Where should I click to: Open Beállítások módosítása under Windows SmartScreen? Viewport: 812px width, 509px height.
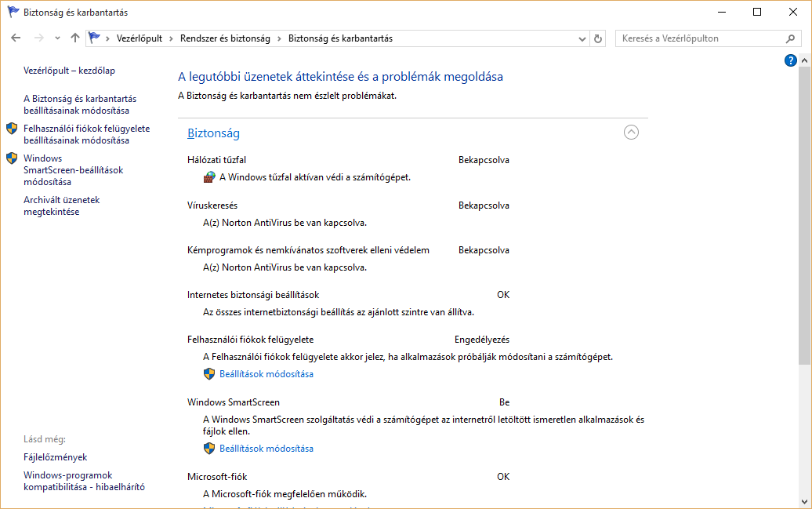point(266,449)
